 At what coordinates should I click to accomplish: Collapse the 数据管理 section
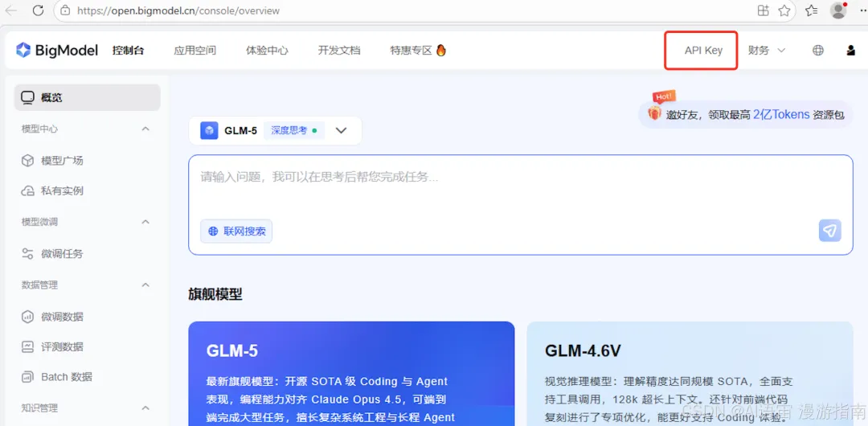pos(145,285)
